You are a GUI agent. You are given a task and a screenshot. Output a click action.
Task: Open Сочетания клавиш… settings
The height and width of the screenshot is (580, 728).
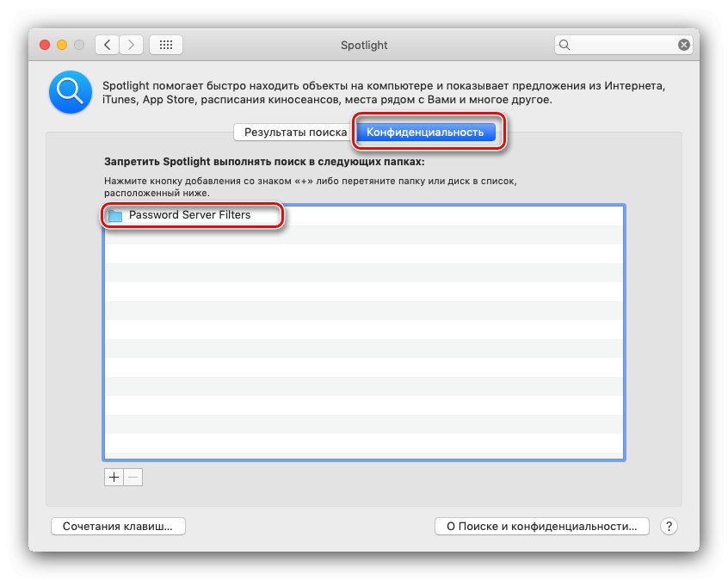click(x=118, y=526)
